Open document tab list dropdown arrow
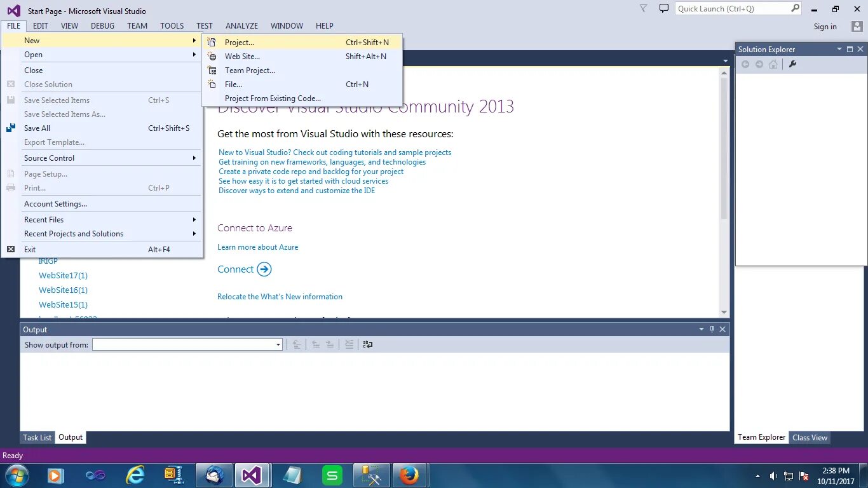The width and height of the screenshot is (868, 488). (x=725, y=61)
